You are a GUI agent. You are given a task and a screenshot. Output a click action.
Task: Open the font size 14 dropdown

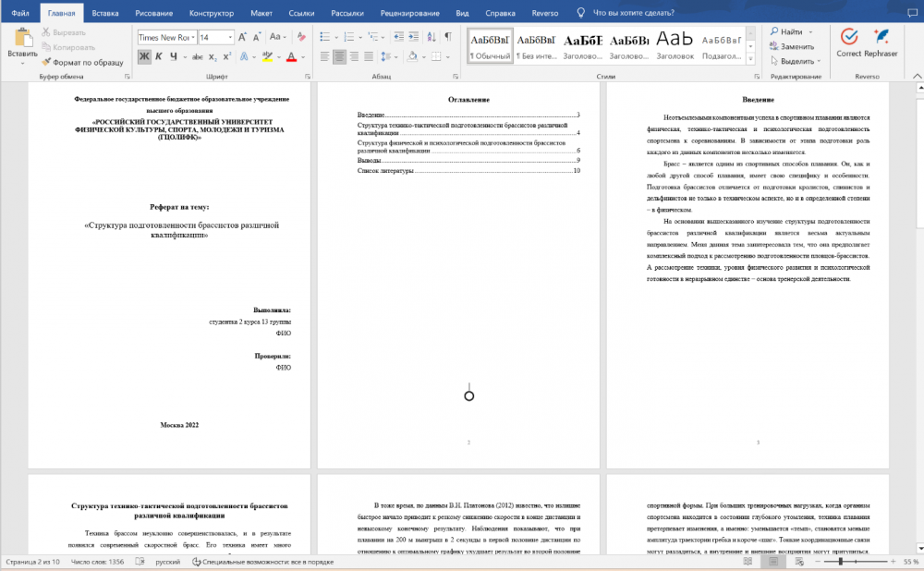coord(230,37)
